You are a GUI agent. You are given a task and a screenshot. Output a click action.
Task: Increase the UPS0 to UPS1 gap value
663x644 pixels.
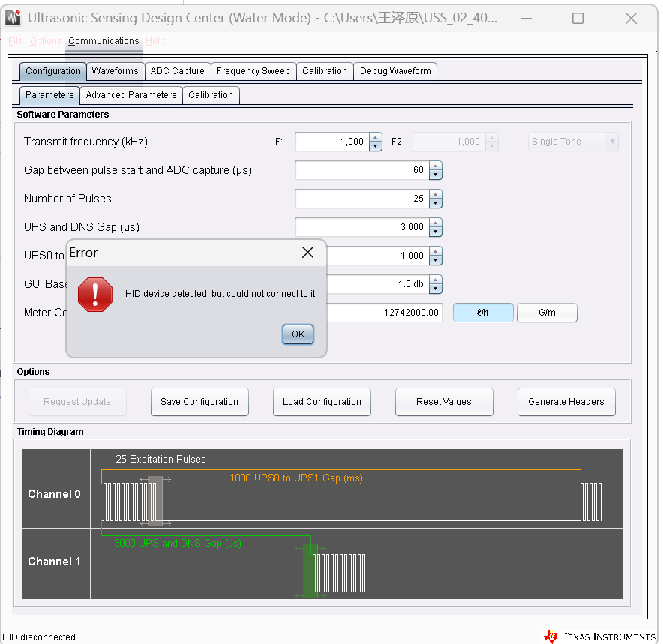click(436, 251)
